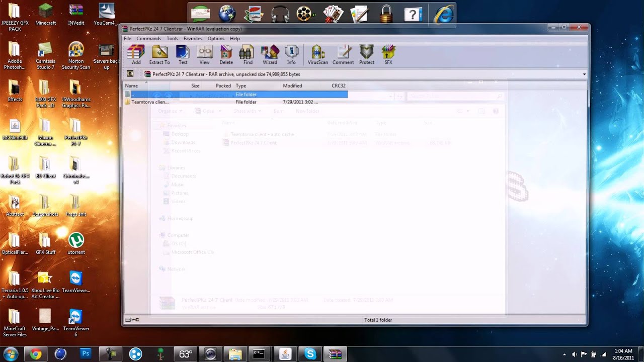Select the Norton Security Scan shortcut
Viewport: 644px width, 362px height.
pyautogui.click(x=76, y=55)
